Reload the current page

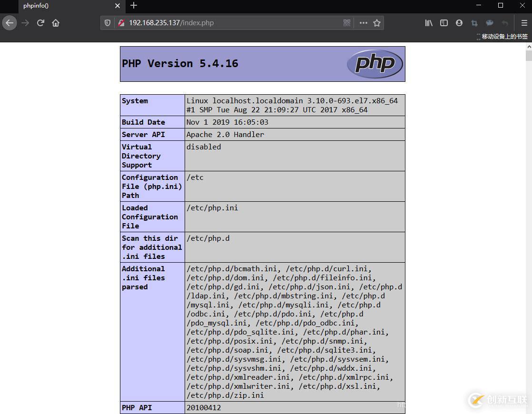(41, 23)
